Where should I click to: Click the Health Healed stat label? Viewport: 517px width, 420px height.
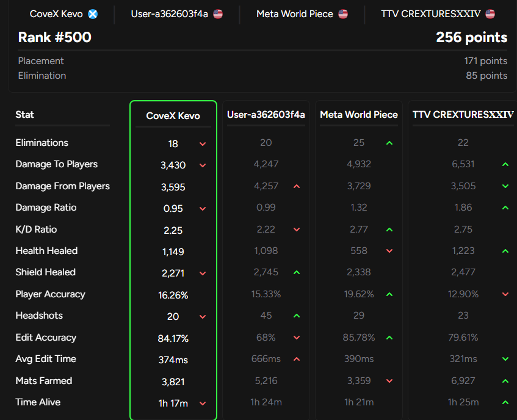pos(46,251)
